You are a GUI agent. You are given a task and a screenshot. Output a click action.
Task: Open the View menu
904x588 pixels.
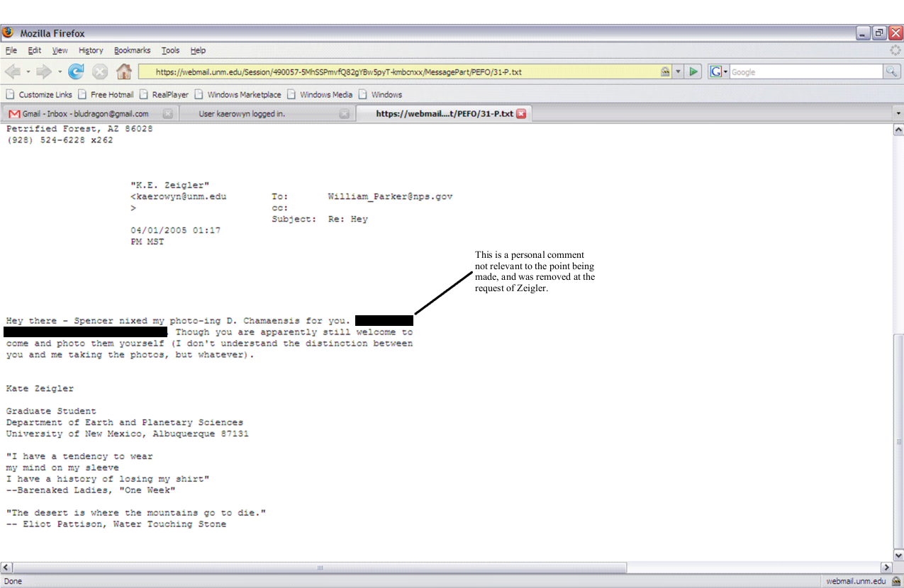pyautogui.click(x=60, y=50)
